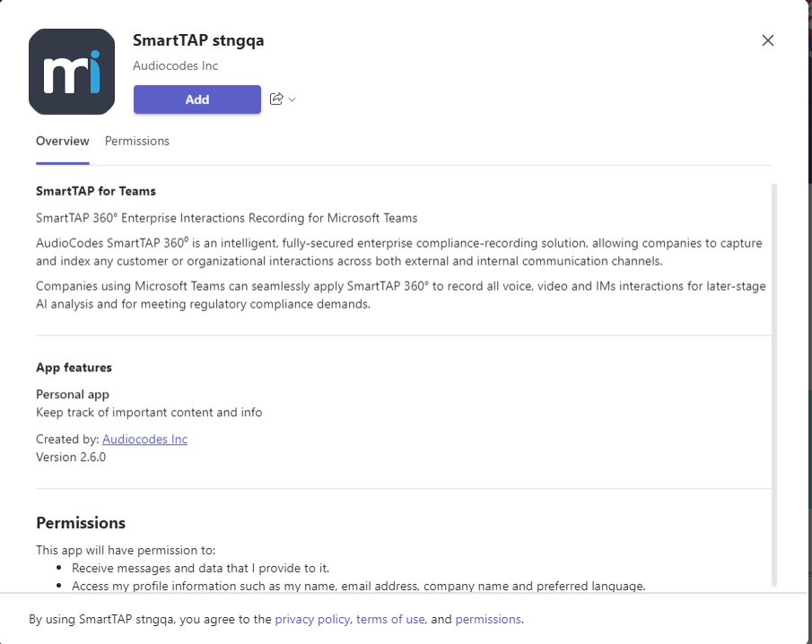Add the SmartTAP stngqa app

(x=197, y=100)
